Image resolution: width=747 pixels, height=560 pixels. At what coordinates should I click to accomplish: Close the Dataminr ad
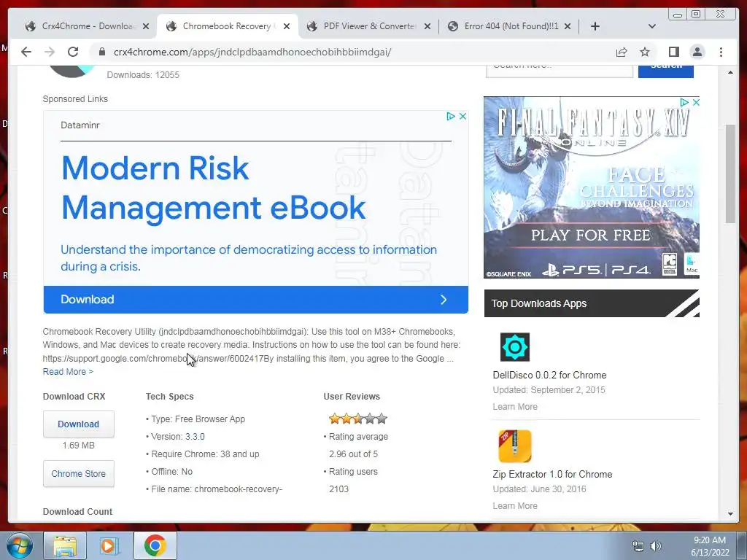(462, 116)
